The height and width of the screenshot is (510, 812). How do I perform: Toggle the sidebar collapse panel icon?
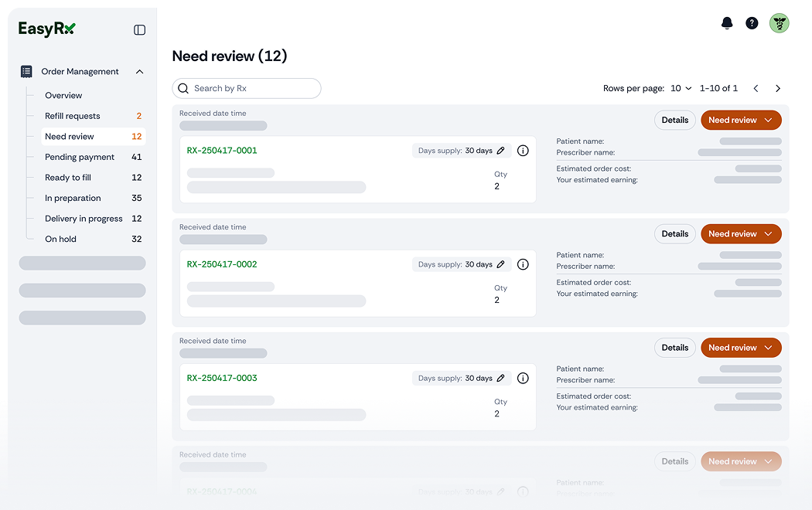(140, 30)
